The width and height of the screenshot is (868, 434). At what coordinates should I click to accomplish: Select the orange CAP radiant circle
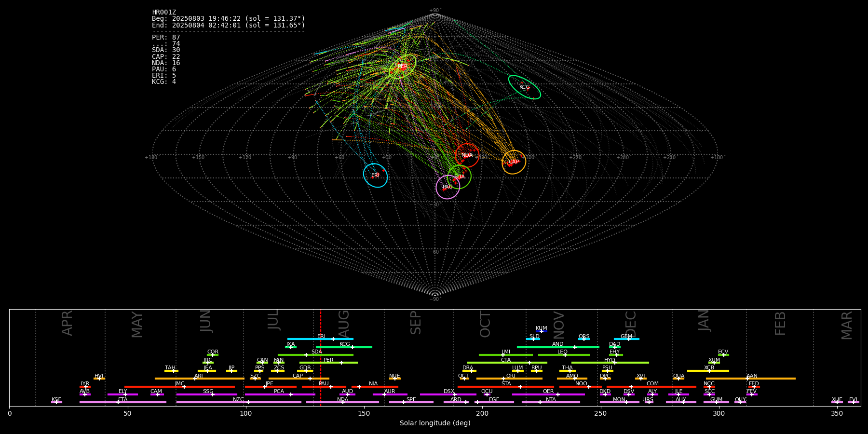click(514, 162)
